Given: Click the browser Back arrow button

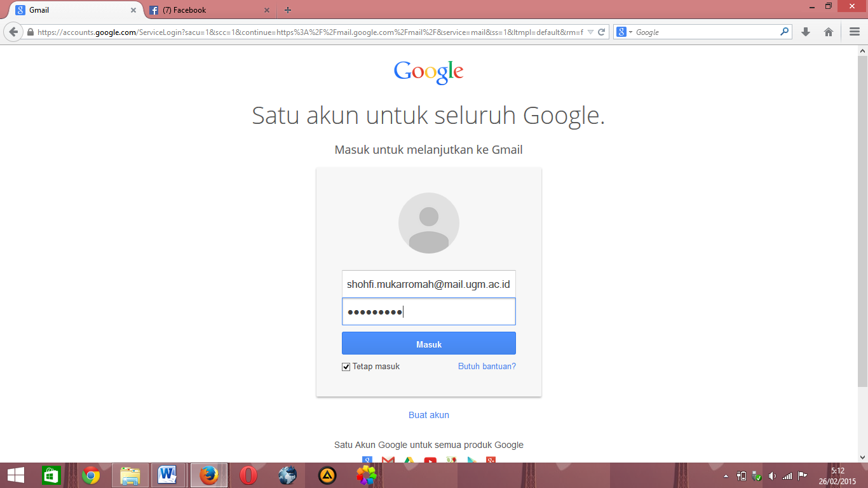Looking at the screenshot, I should click(x=13, y=32).
